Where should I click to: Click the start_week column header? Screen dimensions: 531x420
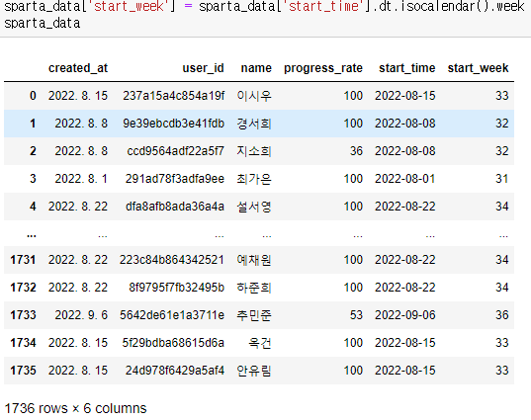click(478, 68)
